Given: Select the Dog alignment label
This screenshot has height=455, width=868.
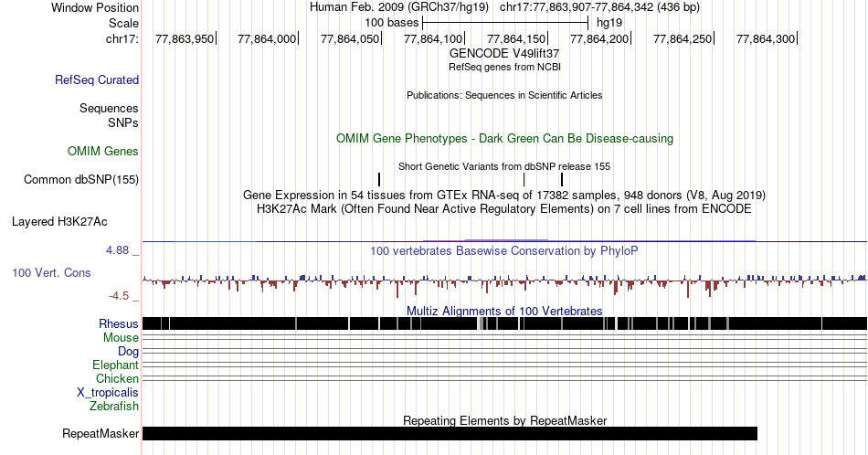Looking at the screenshot, I should [x=128, y=352].
